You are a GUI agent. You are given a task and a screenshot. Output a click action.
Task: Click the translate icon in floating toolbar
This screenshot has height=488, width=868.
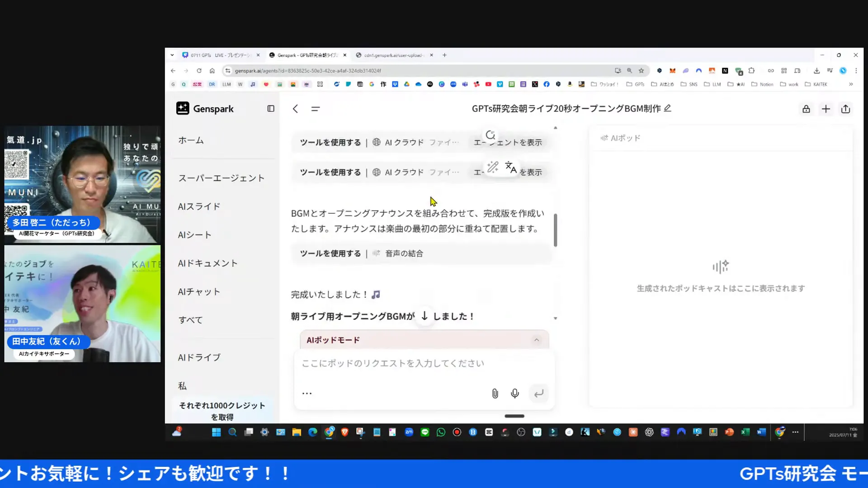tap(511, 167)
